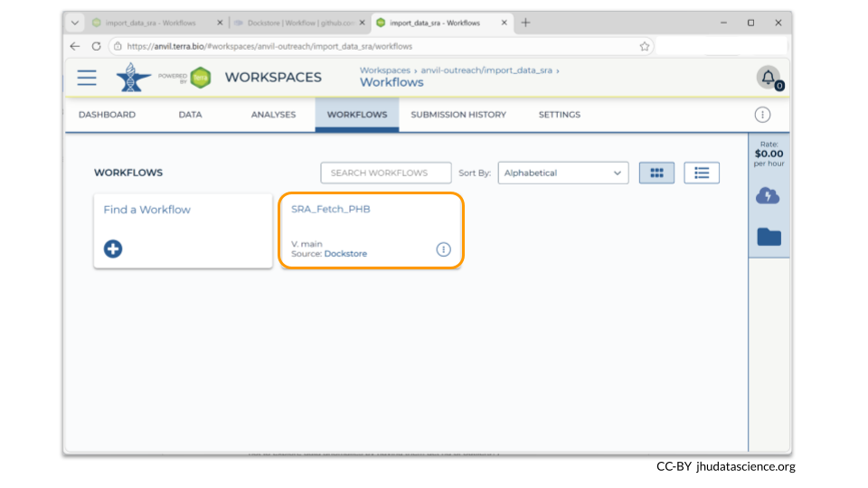Image resolution: width=868 pixels, height=488 pixels.
Task: Open the Dashboard tab
Action: pos(107,115)
